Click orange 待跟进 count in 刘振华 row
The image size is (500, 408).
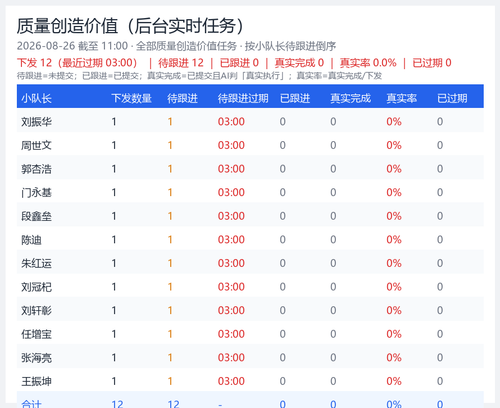tap(170, 122)
